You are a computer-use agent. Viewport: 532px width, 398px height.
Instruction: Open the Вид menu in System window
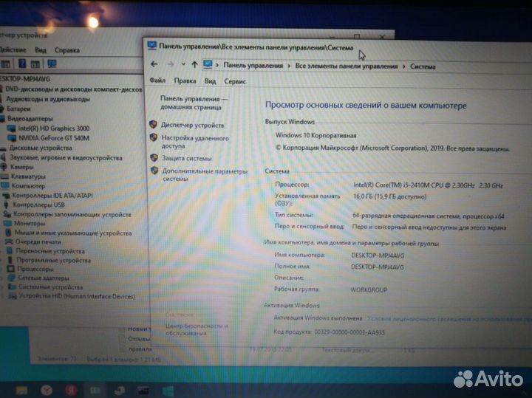[210, 81]
